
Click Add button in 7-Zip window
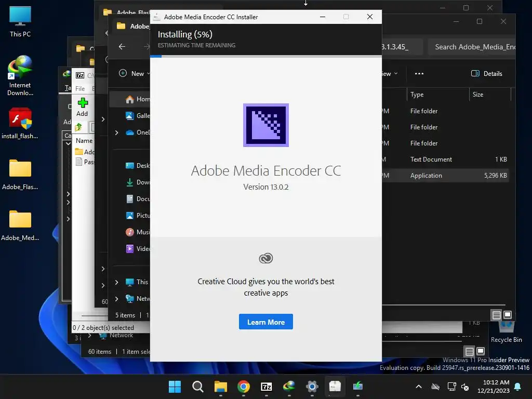(x=83, y=107)
